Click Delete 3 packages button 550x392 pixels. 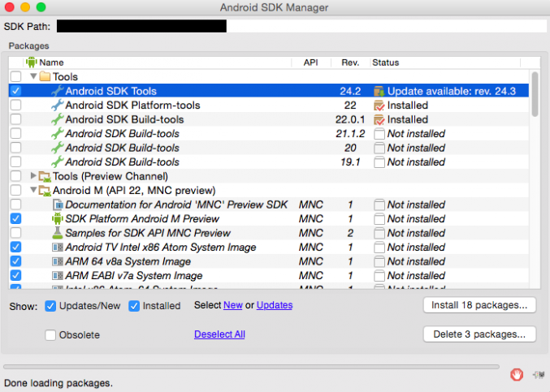tap(479, 334)
